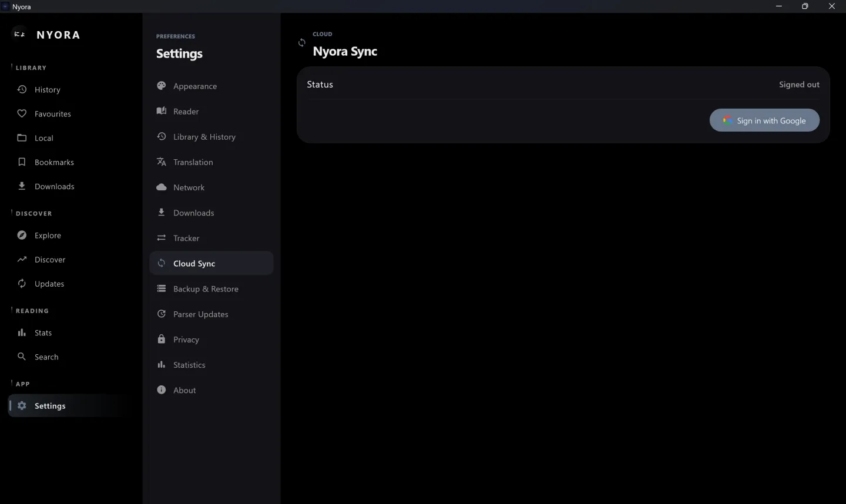Click the Network cloud icon
Image resolution: width=846 pixels, height=504 pixels.
coord(162,187)
